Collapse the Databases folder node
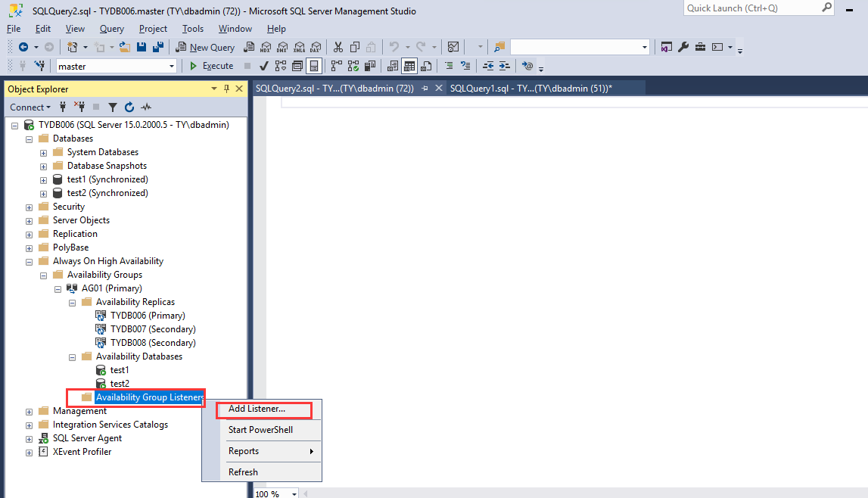Image resolution: width=868 pixels, height=498 pixels. coord(29,139)
